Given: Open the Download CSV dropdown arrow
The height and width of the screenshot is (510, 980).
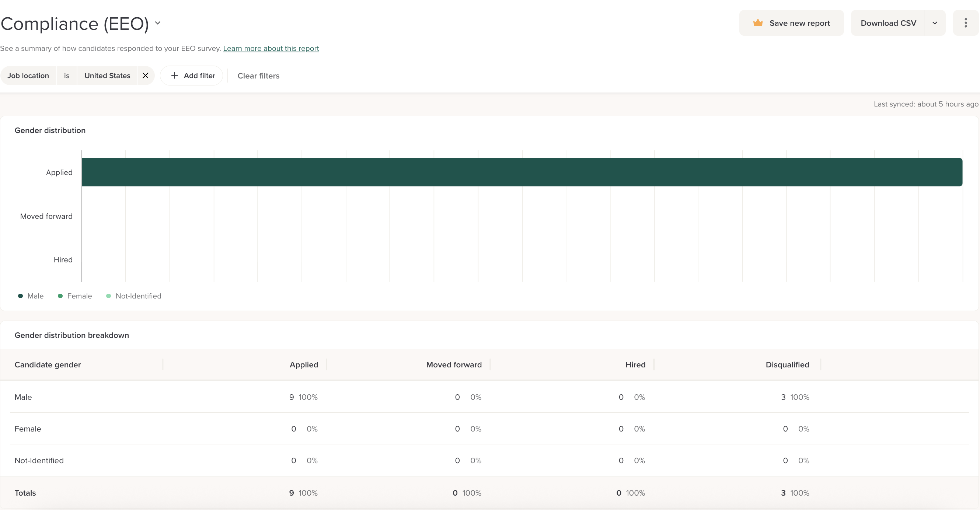Looking at the screenshot, I should point(934,23).
